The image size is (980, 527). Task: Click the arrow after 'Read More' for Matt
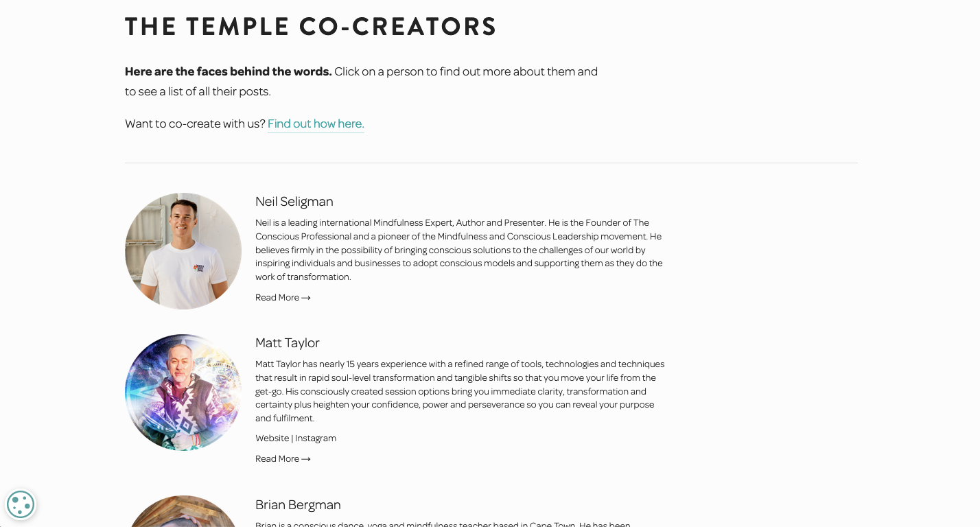306,458
